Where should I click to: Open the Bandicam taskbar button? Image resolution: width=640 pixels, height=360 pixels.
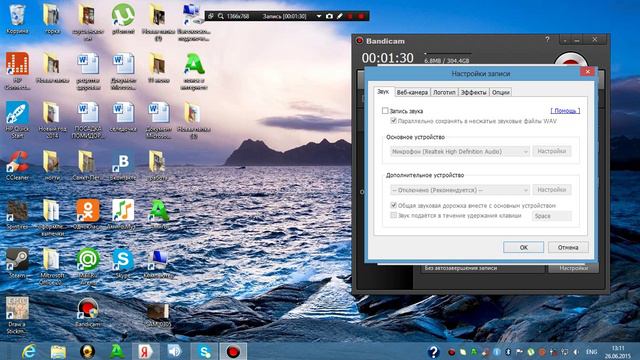(x=233, y=351)
